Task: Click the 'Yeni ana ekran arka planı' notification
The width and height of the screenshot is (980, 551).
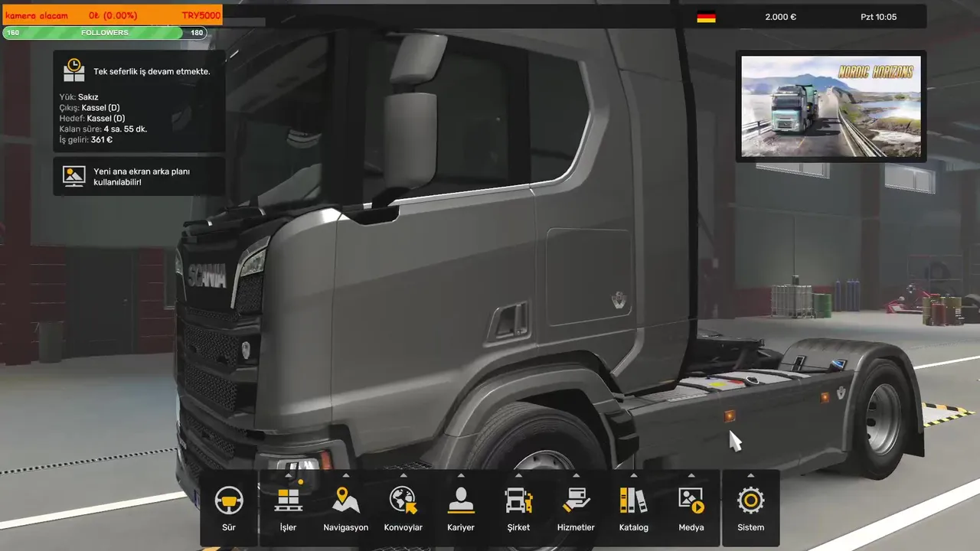Action: [139, 177]
